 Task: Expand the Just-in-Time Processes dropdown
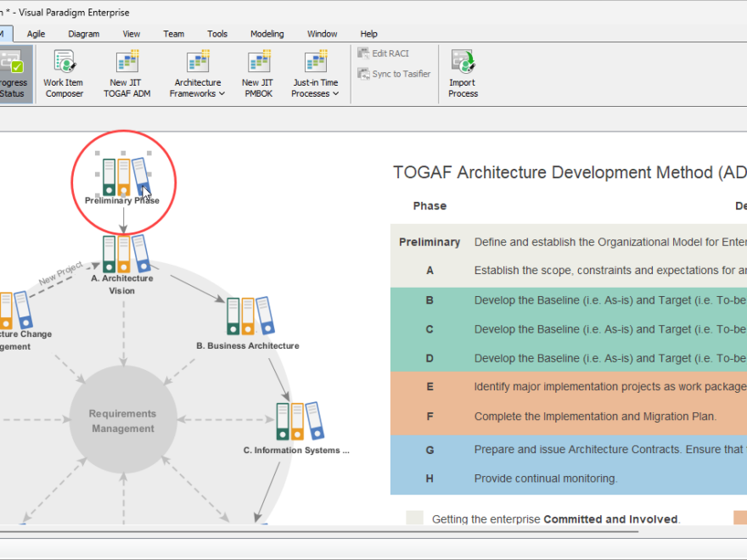[334, 93]
